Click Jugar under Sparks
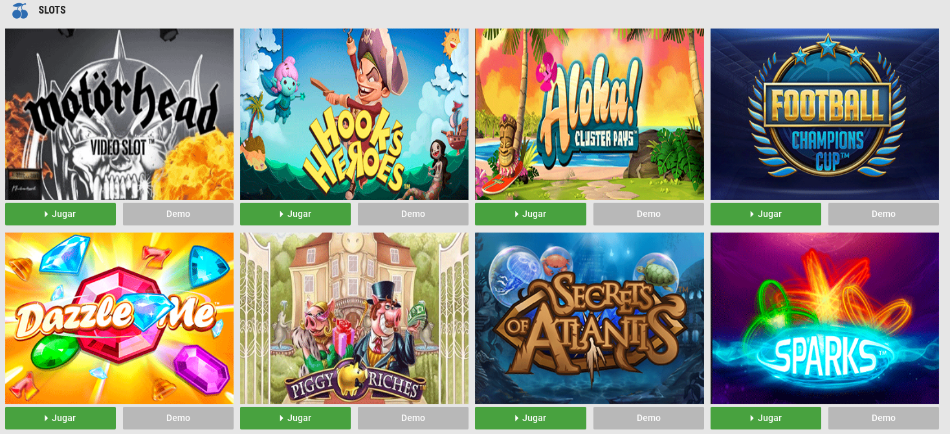The height and width of the screenshot is (434, 950). (766, 418)
